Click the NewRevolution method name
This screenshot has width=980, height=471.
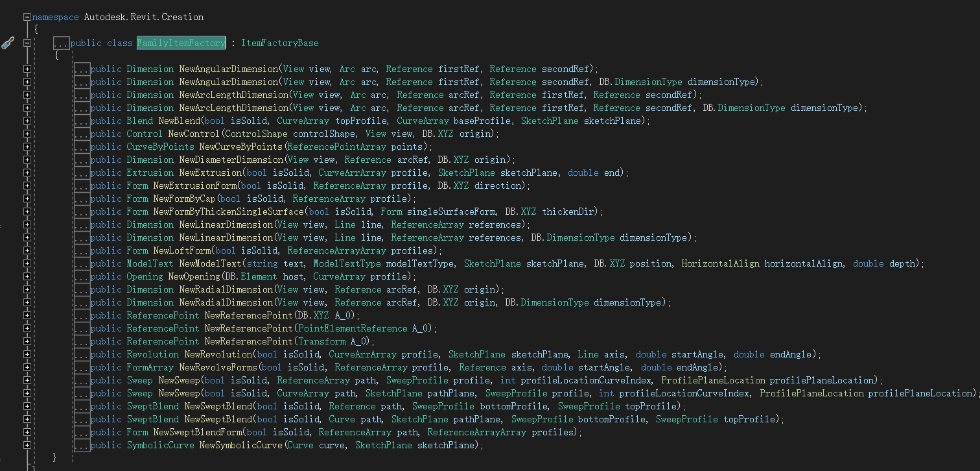[218, 354]
